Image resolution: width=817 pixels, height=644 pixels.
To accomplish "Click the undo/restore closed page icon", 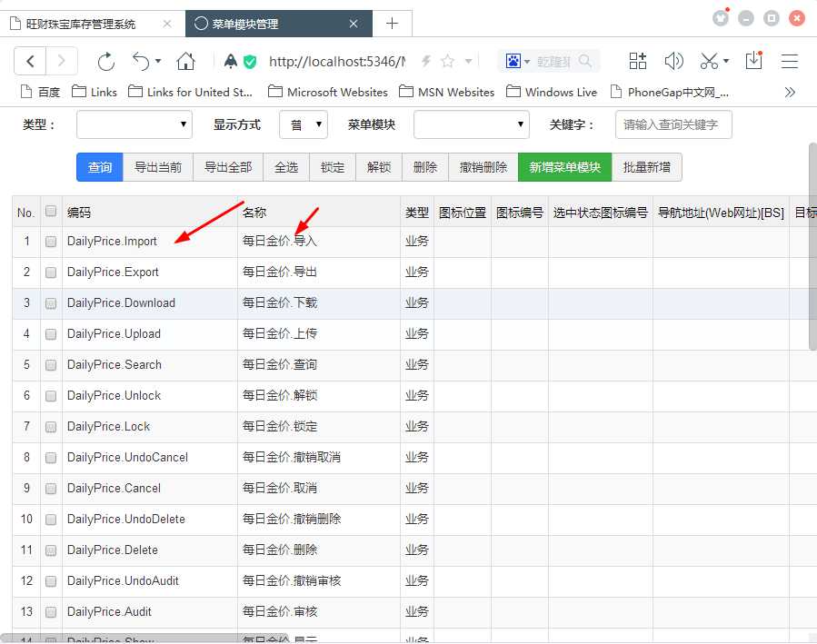I will [141, 62].
